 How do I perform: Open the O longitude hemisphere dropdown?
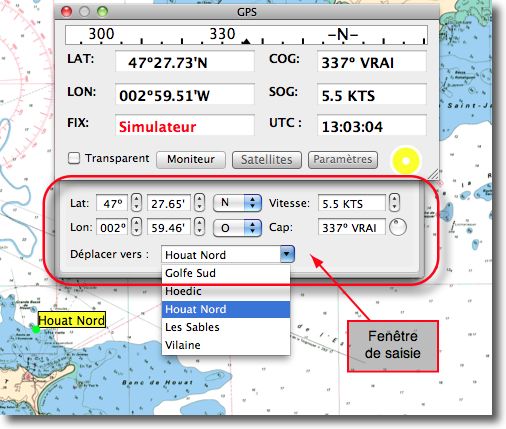pos(237,228)
